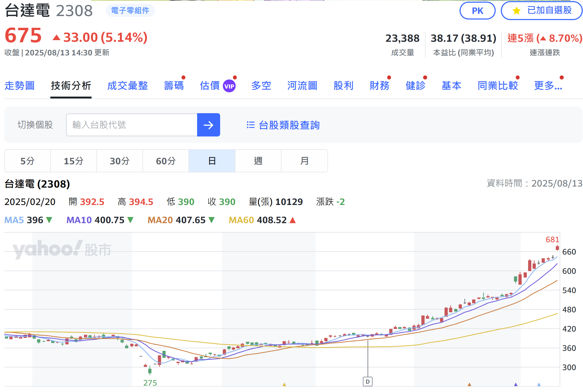Click the red up-triangle next to 33.00

pyautogui.click(x=56, y=37)
